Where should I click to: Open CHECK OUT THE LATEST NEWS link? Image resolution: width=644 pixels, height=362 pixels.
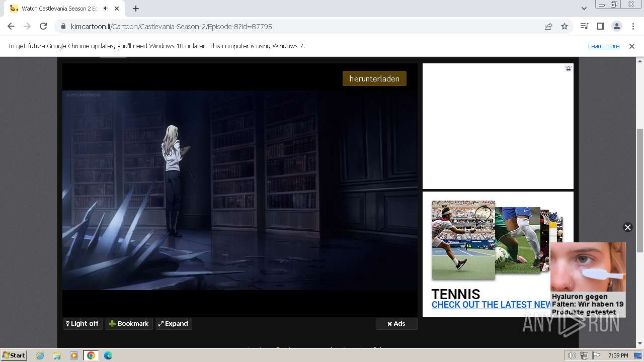point(492,305)
